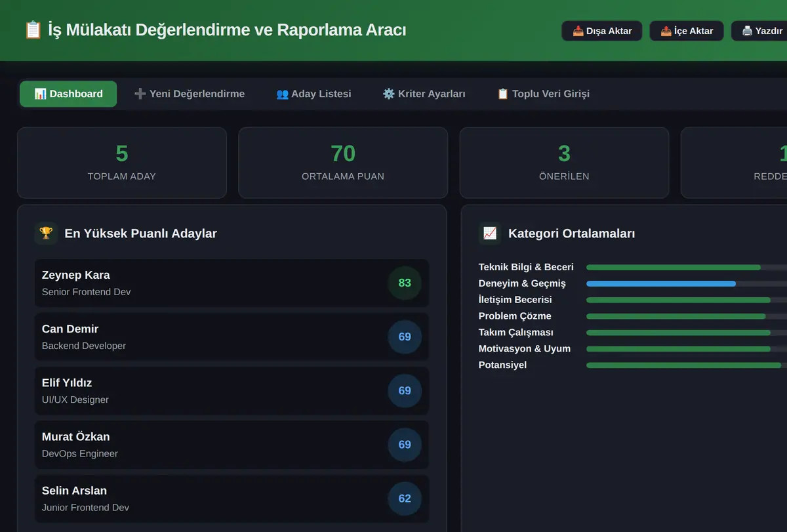Click the Kategori Ortalamaları heading
Image resolution: width=787 pixels, height=532 pixels.
pos(571,234)
